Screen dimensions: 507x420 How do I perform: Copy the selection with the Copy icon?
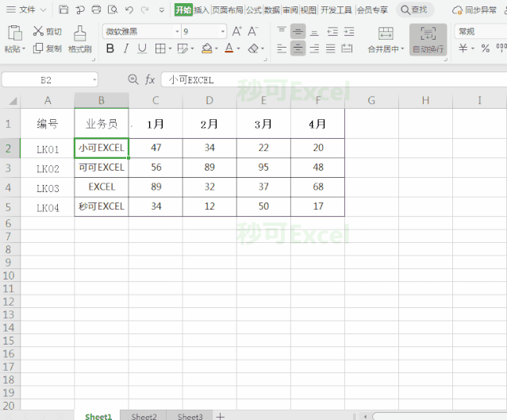38,48
